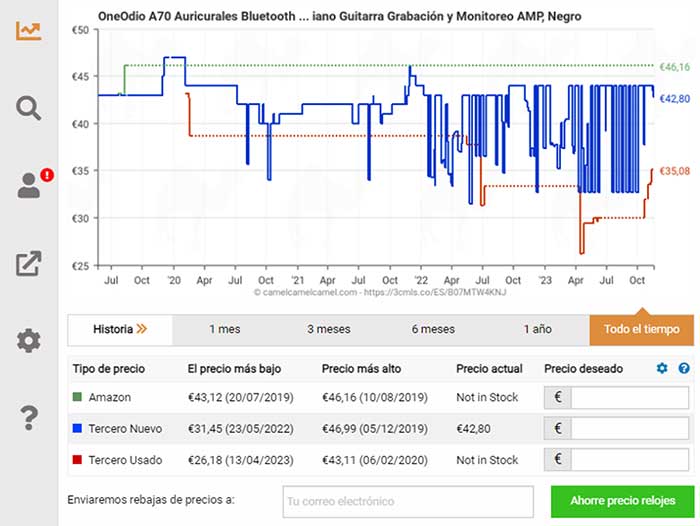Select the 6 meses time range
The height and width of the screenshot is (526, 700).
pyautogui.click(x=432, y=329)
